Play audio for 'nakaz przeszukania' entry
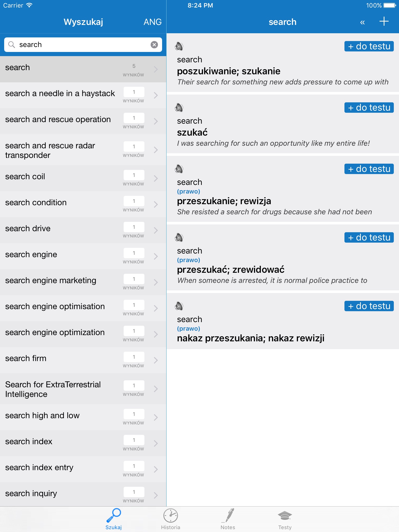The image size is (399, 532). click(x=179, y=306)
